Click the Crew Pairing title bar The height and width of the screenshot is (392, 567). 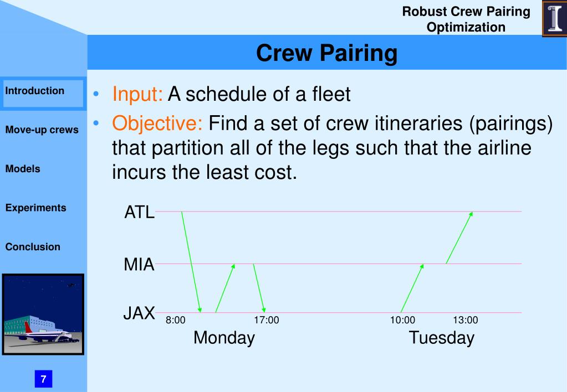click(327, 53)
